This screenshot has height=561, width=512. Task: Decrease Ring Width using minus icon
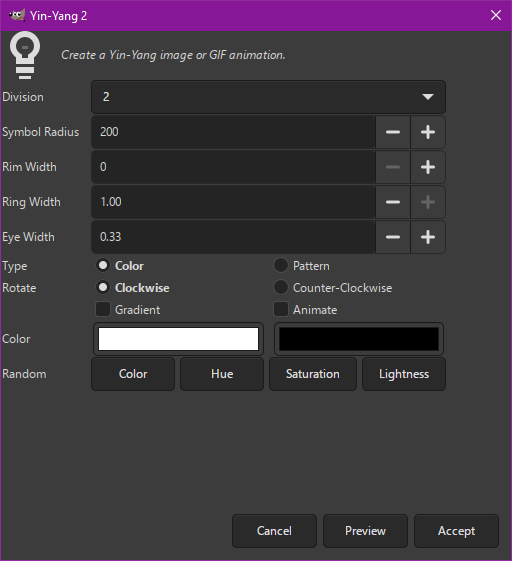pos(393,202)
